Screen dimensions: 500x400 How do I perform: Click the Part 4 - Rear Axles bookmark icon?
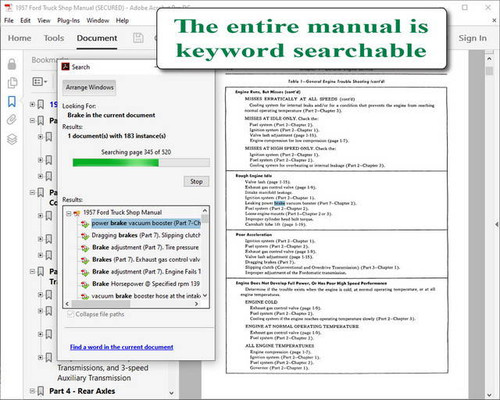pyautogui.click(x=41, y=391)
